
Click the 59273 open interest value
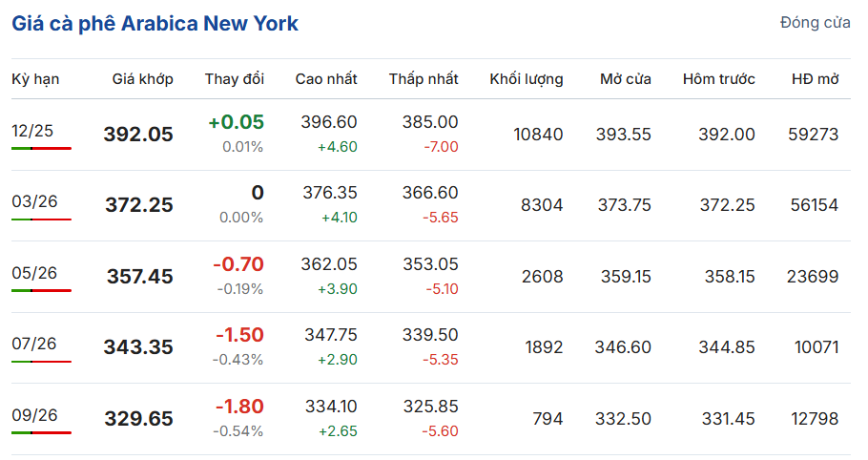coord(815,135)
